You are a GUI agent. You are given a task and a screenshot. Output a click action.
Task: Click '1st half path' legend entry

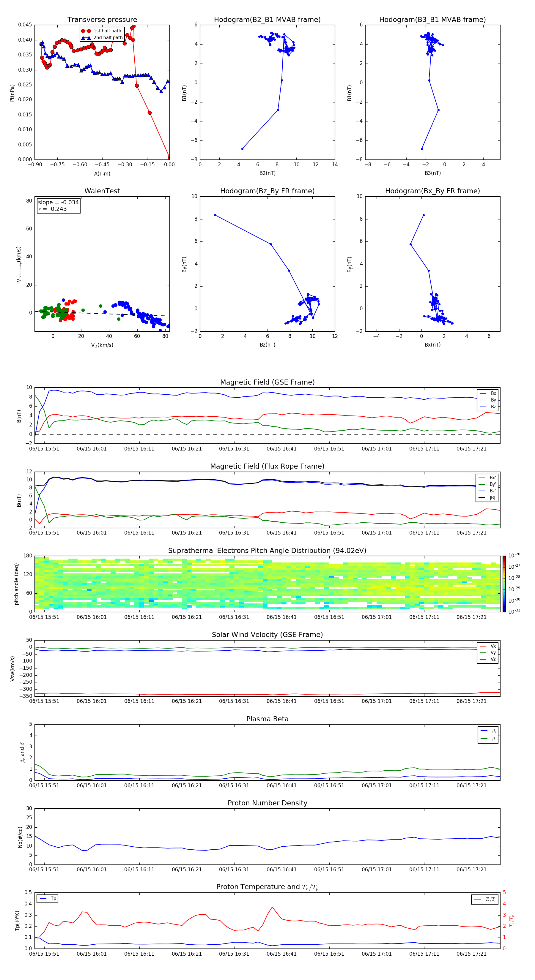click(x=101, y=31)
